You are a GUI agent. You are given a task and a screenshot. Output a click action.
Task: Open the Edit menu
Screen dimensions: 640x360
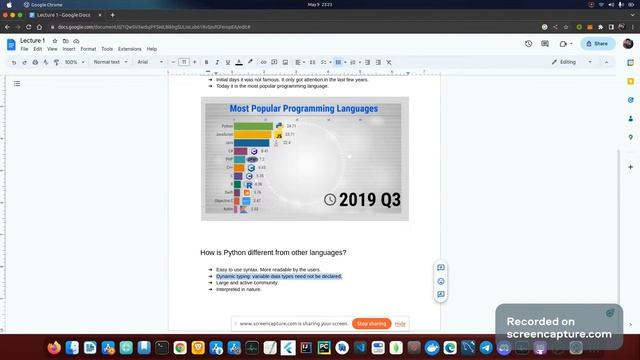(x=38, y=49)
